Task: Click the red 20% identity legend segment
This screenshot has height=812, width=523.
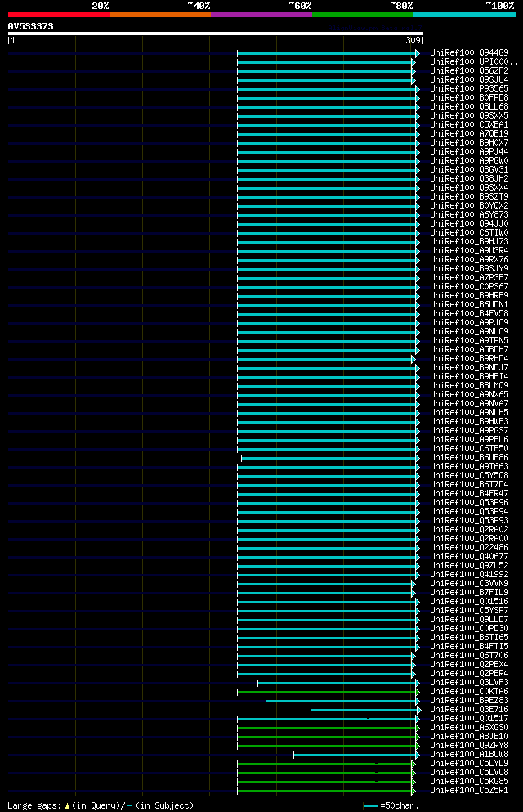Action: (x=59, y=15)
